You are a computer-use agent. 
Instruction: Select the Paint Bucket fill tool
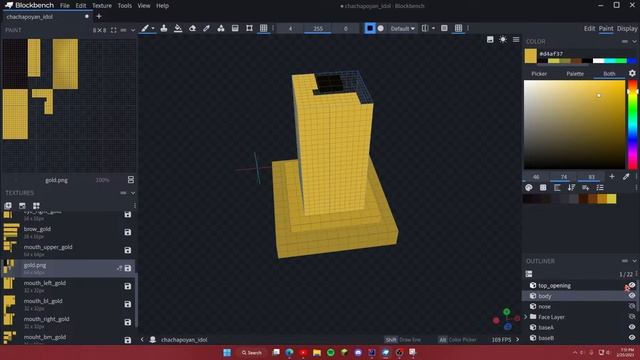pos(178,28)
